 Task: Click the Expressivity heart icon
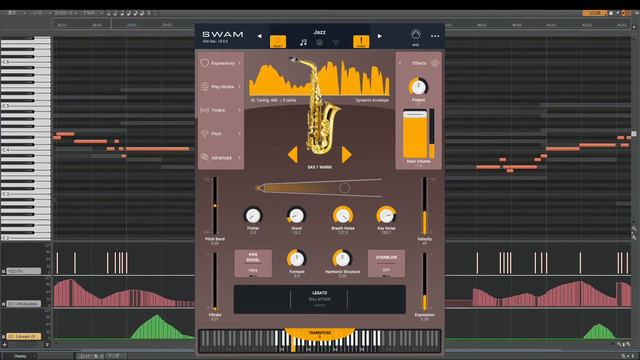point(204,63)
